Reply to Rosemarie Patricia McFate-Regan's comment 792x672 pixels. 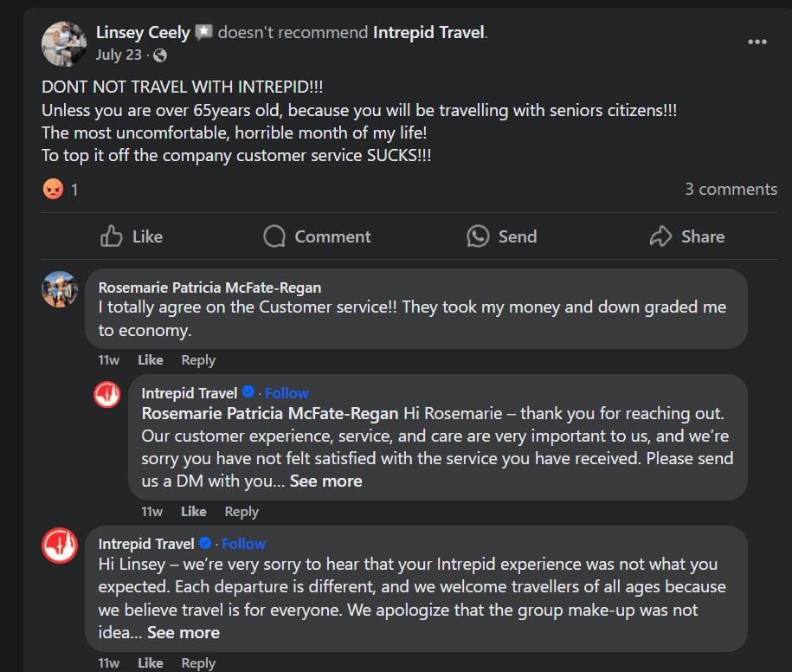[198, 360]
